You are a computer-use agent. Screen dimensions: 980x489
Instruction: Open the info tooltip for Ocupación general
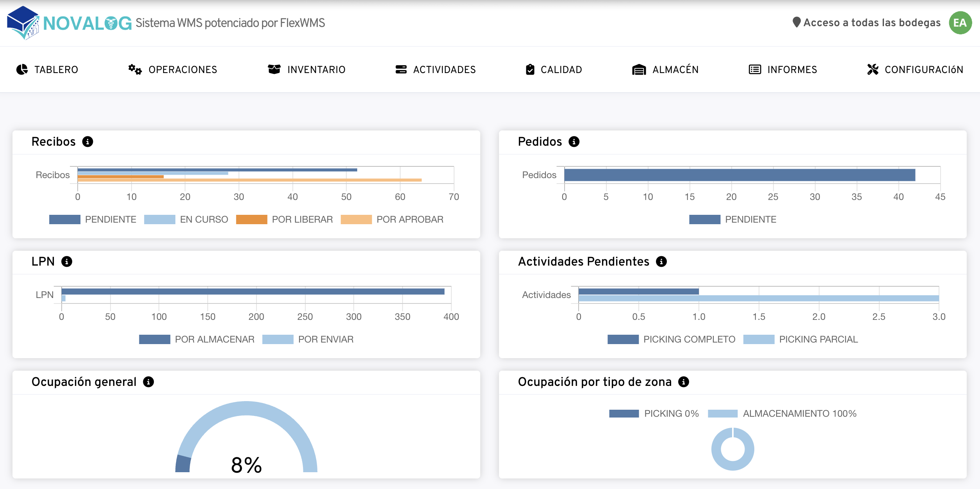(148, 382)
